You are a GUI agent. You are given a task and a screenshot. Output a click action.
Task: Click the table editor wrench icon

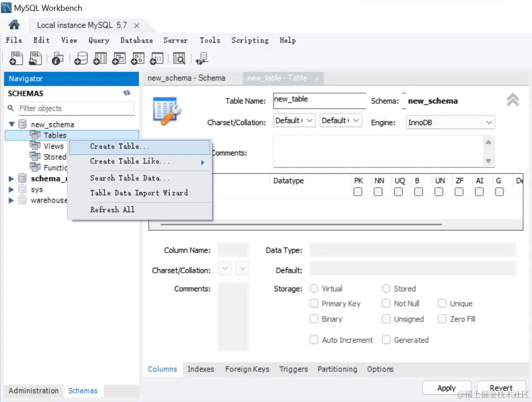(x=167, y=111)
